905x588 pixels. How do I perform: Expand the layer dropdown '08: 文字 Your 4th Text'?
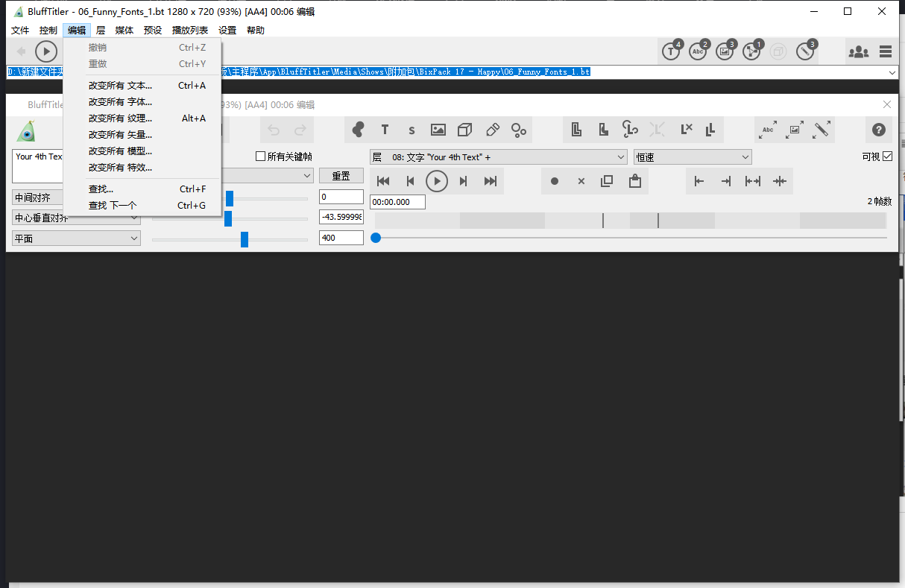(499, 157)
